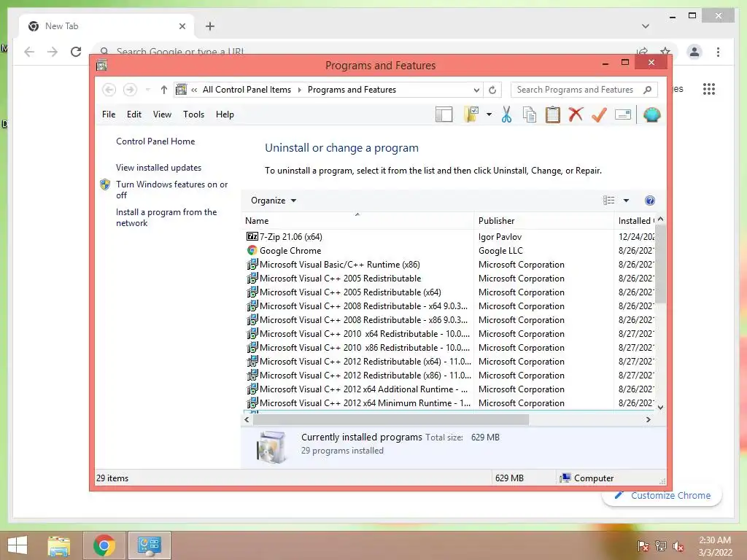
Task: Open Google apps grid in Chrome
Action: tap(709, 89)
